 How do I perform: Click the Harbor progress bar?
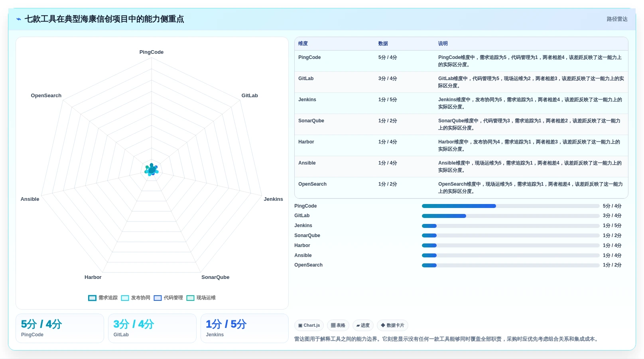tap(510, 245)
